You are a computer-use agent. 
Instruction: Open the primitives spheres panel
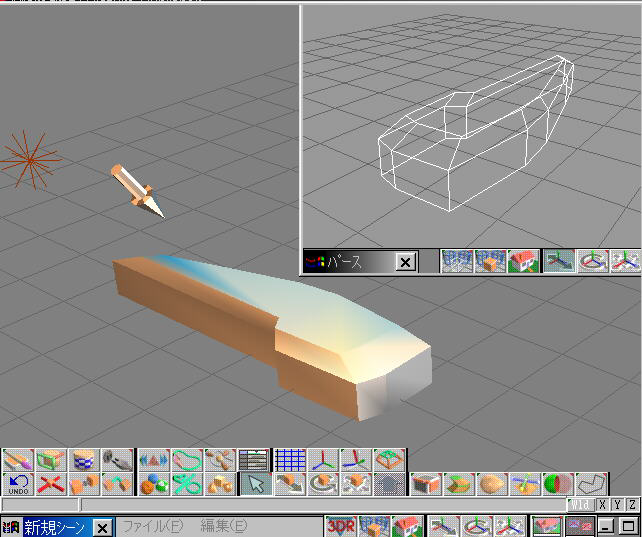point(154,484)
